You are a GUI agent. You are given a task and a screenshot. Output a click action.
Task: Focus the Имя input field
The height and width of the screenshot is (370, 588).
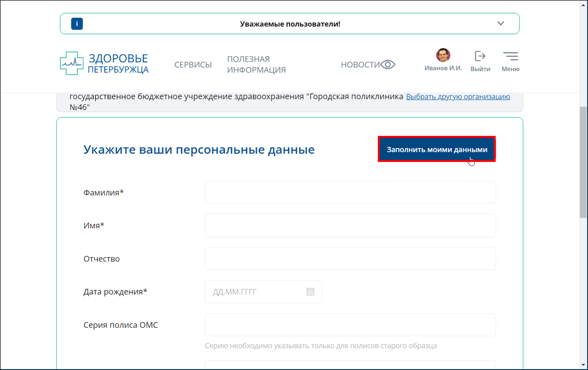point(350,225)
